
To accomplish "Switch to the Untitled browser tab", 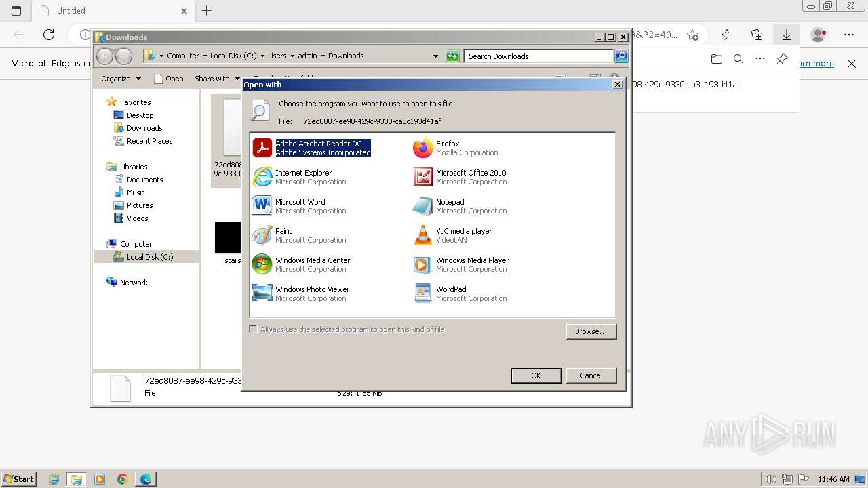I will (x=113, y=11).
